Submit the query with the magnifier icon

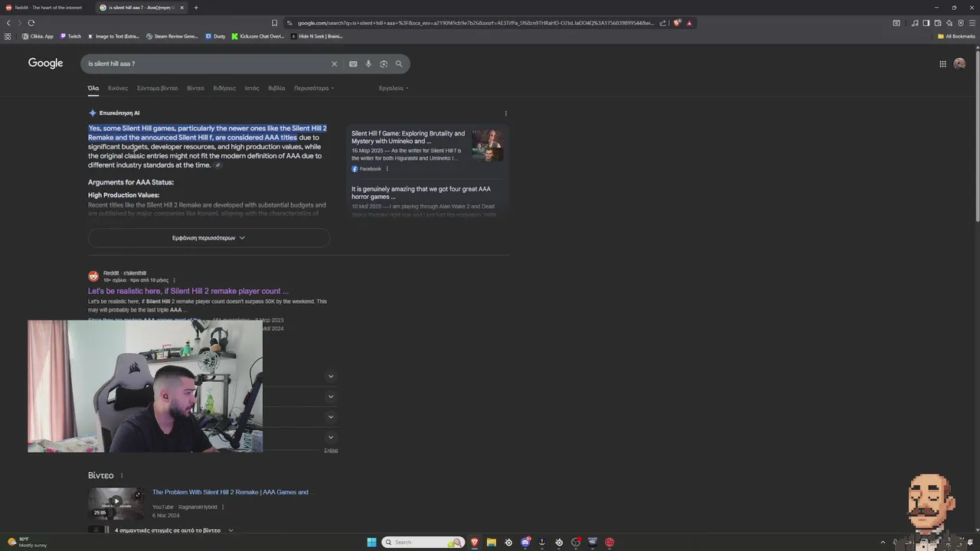pyautogui.click(x=399, y=64)
